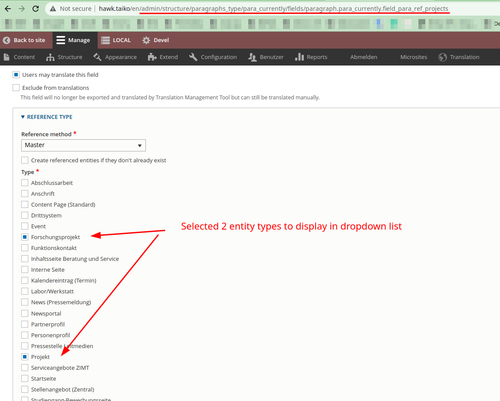Screen dimensions: 500x401
Task: Open the Translation menu item
Action: coord(465,57)
